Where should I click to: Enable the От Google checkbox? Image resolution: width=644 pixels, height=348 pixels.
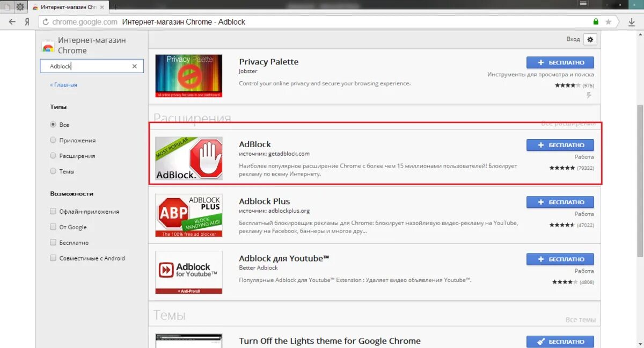53,227
